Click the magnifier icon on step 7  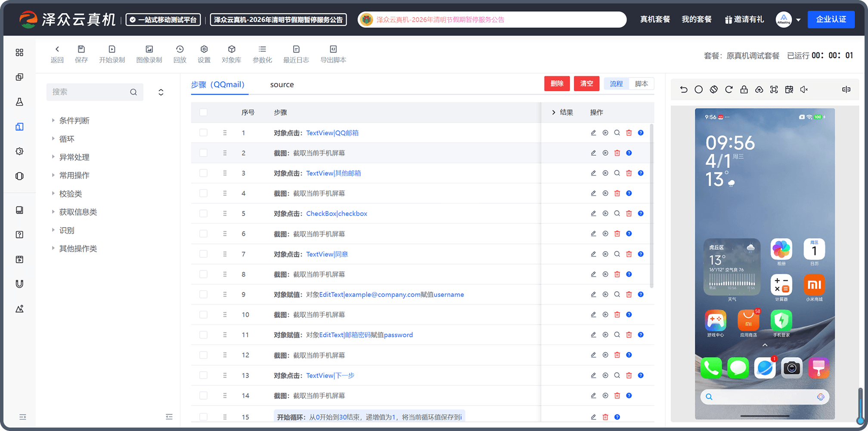point(617,254)
